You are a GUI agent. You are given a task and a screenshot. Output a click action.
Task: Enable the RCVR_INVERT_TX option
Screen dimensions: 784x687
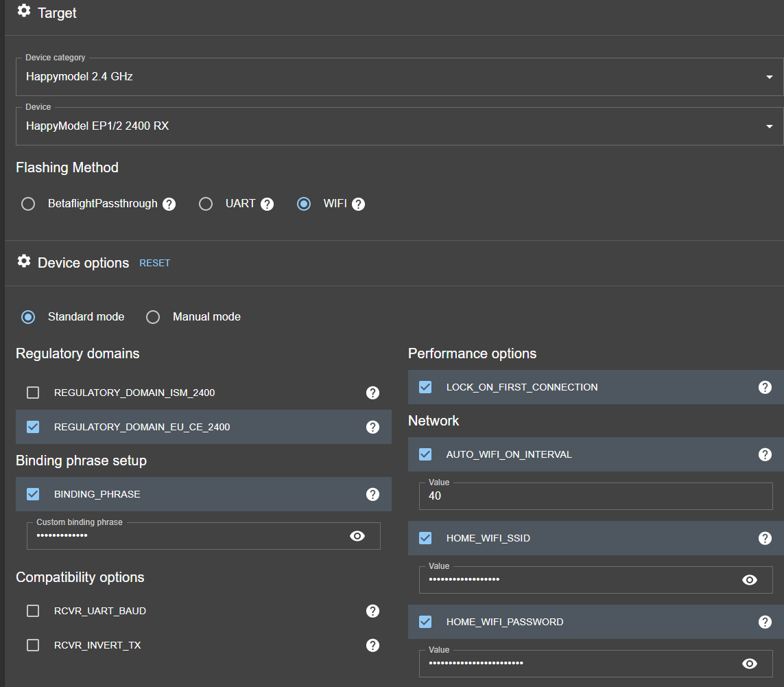click(32, 645)
